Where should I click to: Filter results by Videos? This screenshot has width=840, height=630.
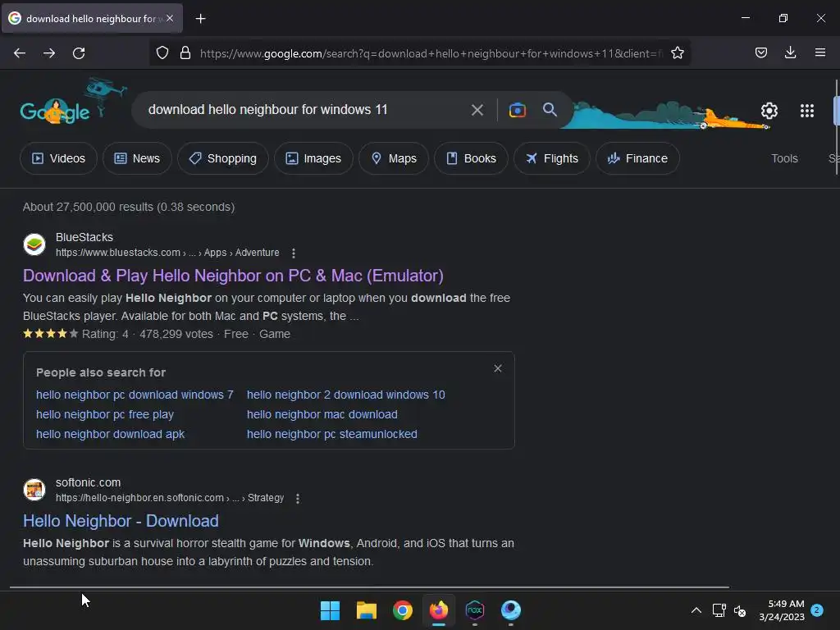[x=58, y=158]
